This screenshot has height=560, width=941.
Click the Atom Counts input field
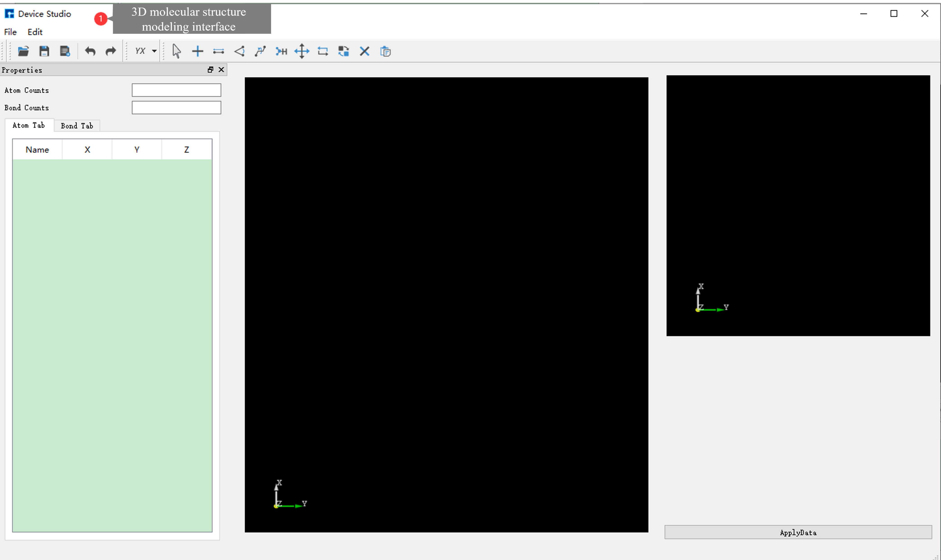click(x=176, y=90)
